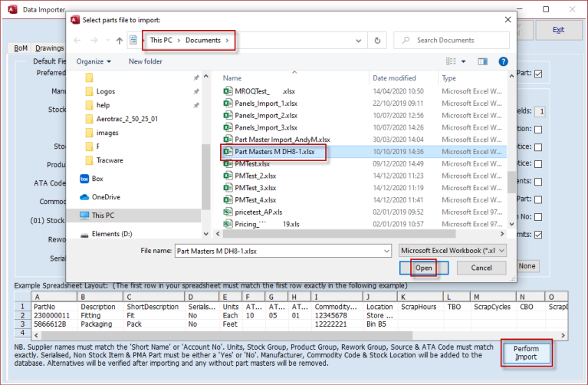Click in the Search Documents field
Viewport: 588px width, 385px height.
pyautogui.click(x=452, y=40)
